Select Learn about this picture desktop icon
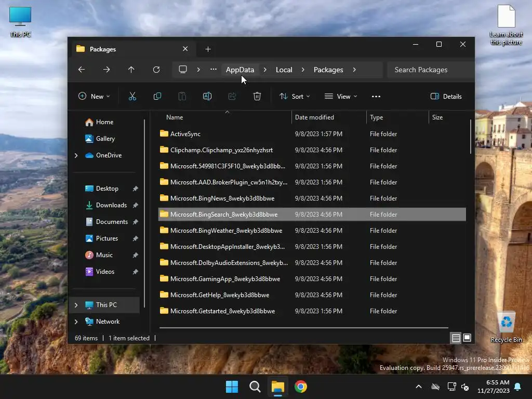The height and width of the screenshot is (399, 532). coord(506,25)
